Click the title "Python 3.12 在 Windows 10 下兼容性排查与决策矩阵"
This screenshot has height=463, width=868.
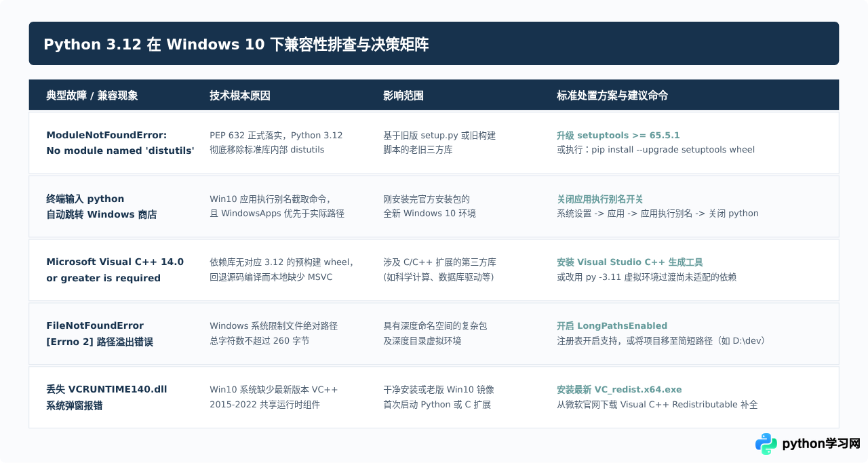coord(236,44)
